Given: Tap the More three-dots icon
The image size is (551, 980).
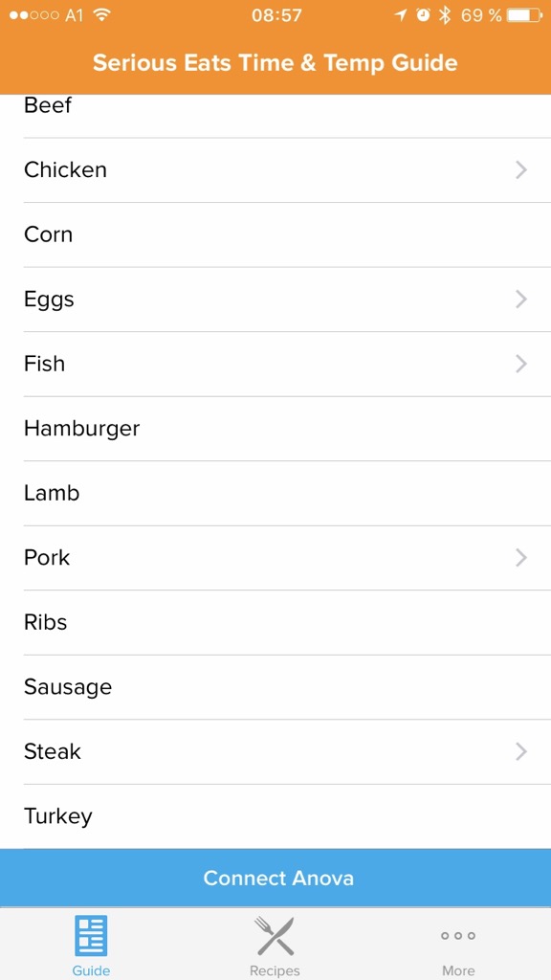Looking at the screenshot, I should 458,936.
